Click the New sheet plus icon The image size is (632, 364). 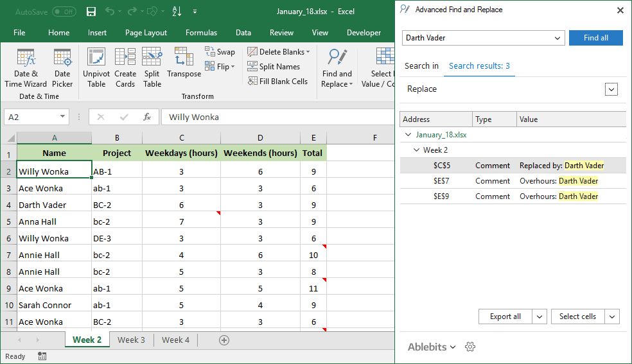224,340
